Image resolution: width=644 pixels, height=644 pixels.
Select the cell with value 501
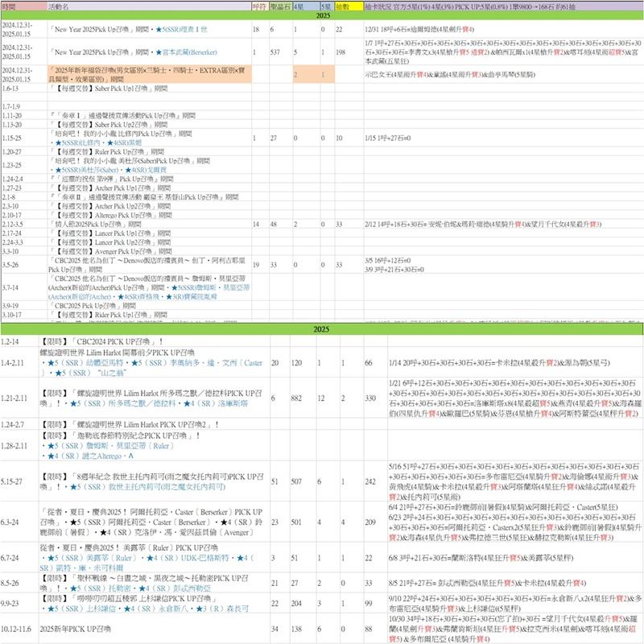pos(304,522)
